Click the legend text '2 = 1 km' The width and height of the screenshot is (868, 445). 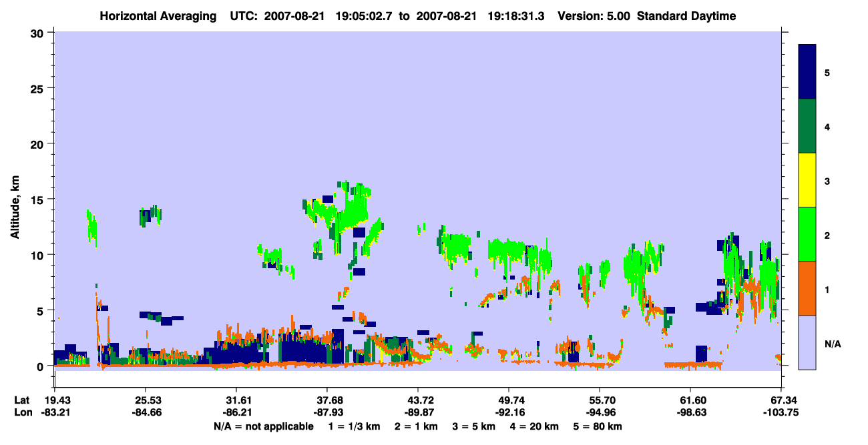[x=416, y=426]
